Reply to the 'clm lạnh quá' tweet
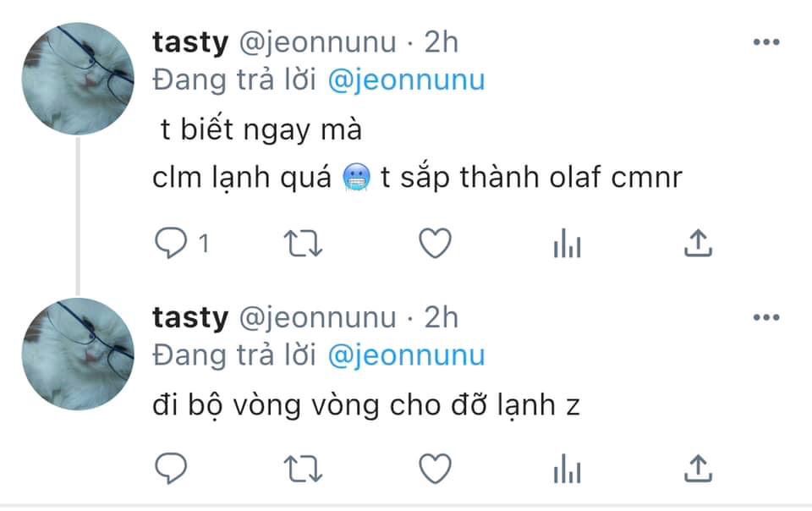 tap(171, 243)
